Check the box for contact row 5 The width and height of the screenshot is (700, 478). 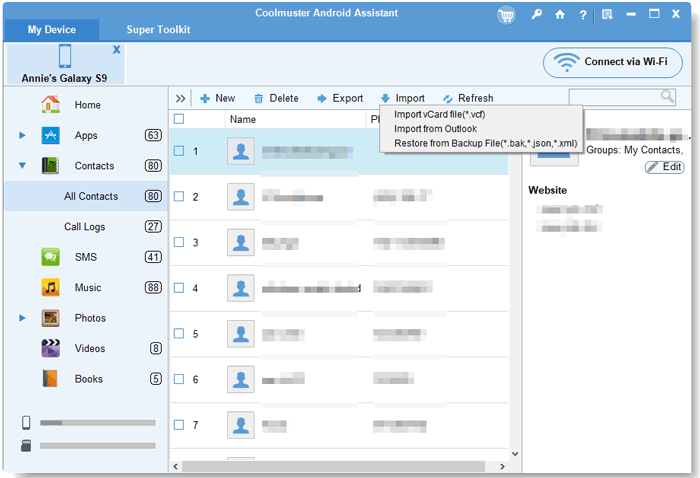point(179,333)
